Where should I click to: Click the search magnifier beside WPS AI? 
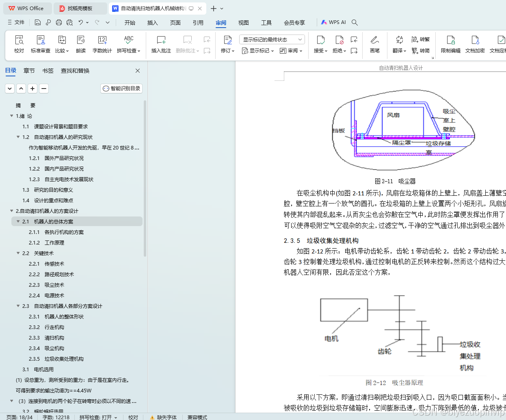click(355, 22)
